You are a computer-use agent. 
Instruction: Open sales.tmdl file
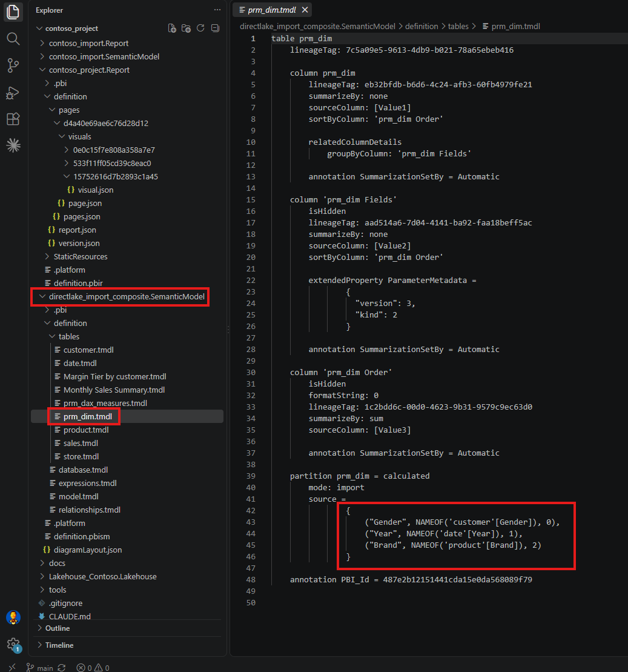coord(81,443)
